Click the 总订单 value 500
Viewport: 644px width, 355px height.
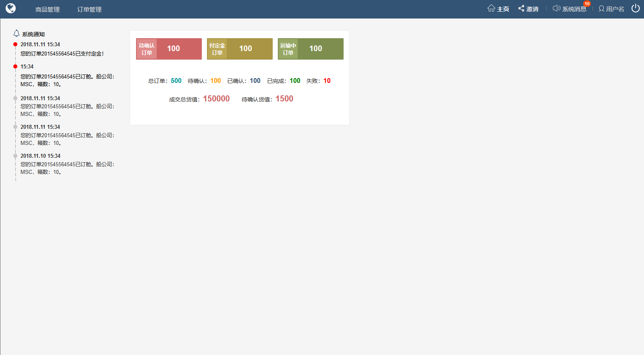176,81
